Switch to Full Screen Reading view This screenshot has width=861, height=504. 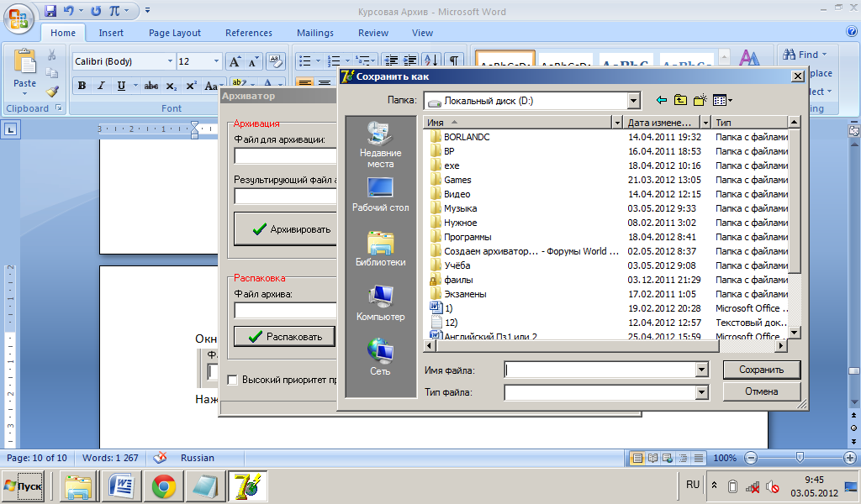click(x=652, y=458)
